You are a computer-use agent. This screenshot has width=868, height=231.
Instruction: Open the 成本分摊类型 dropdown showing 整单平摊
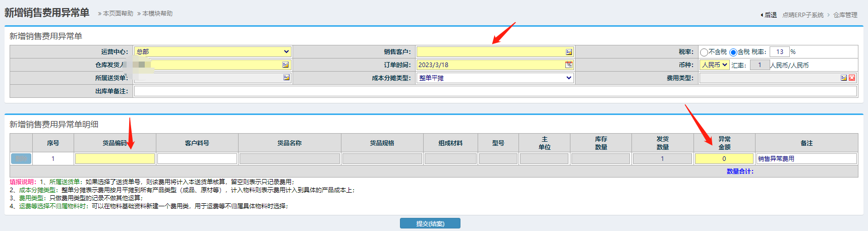coord(495,78)
